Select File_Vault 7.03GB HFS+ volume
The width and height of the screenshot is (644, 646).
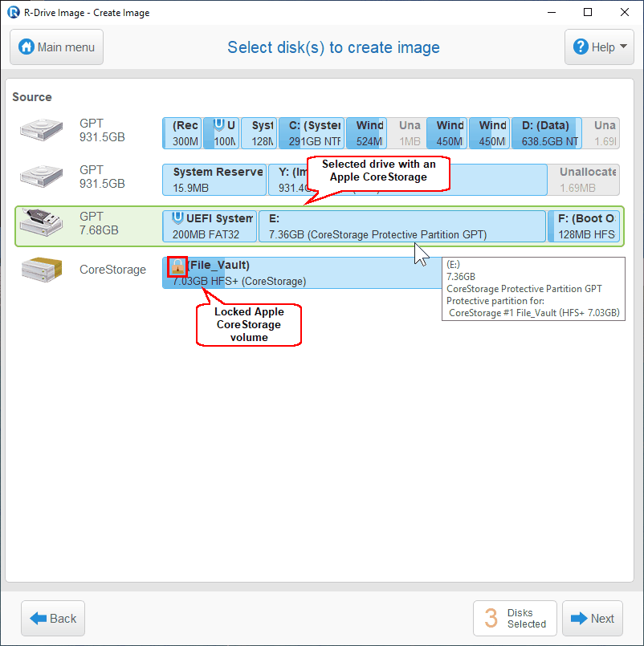302,273
